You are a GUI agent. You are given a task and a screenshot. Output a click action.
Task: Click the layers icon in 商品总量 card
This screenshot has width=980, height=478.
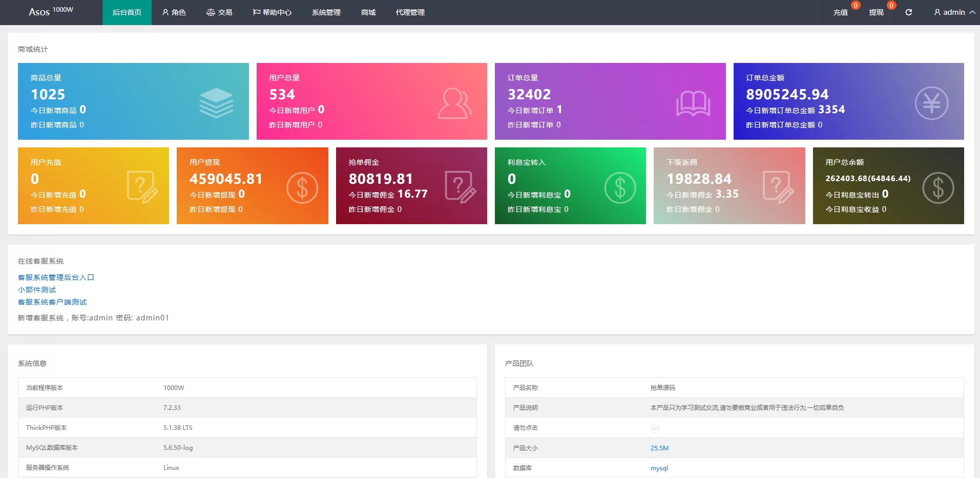coord(216,103)
